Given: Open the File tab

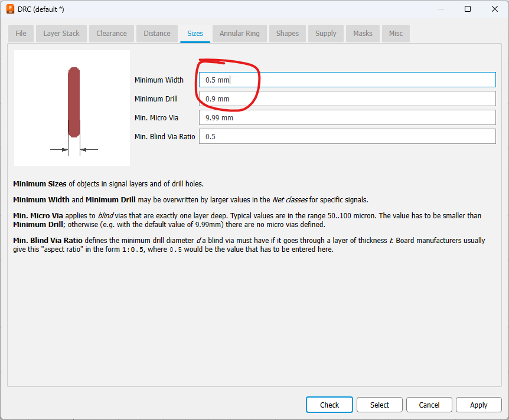Looking at the screenshot, I should (x=21, y=34).
